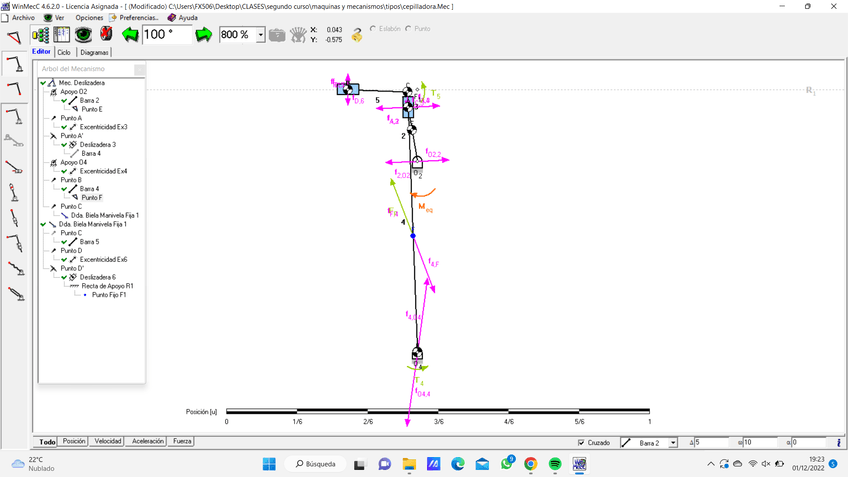Click the green right arrow to step forward
848x477 pixels.
204,35
